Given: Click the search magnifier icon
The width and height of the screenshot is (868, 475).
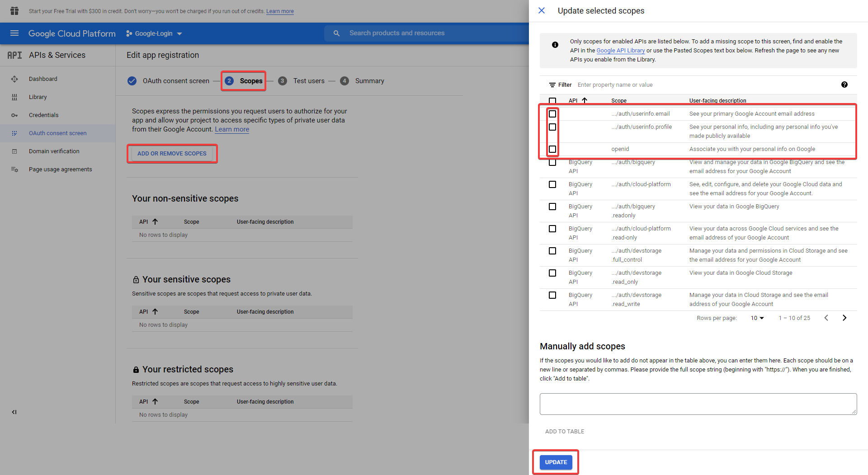Looking at the screenshot, I should 336,33.
